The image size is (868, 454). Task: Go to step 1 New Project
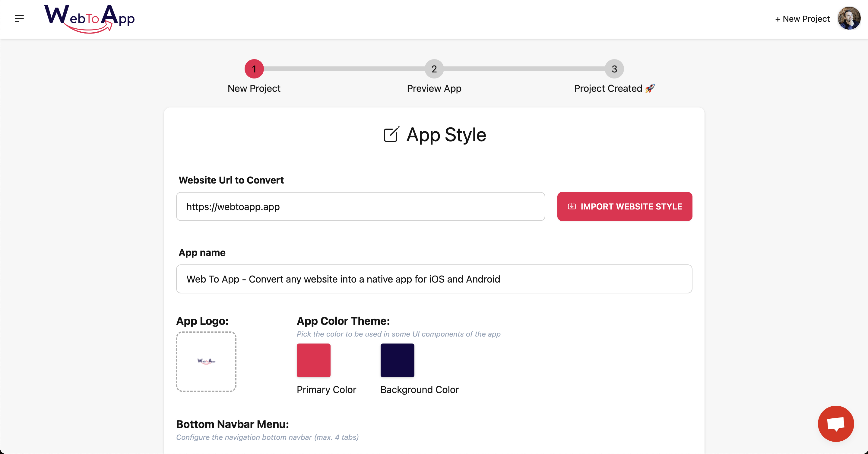coord(254,69)
